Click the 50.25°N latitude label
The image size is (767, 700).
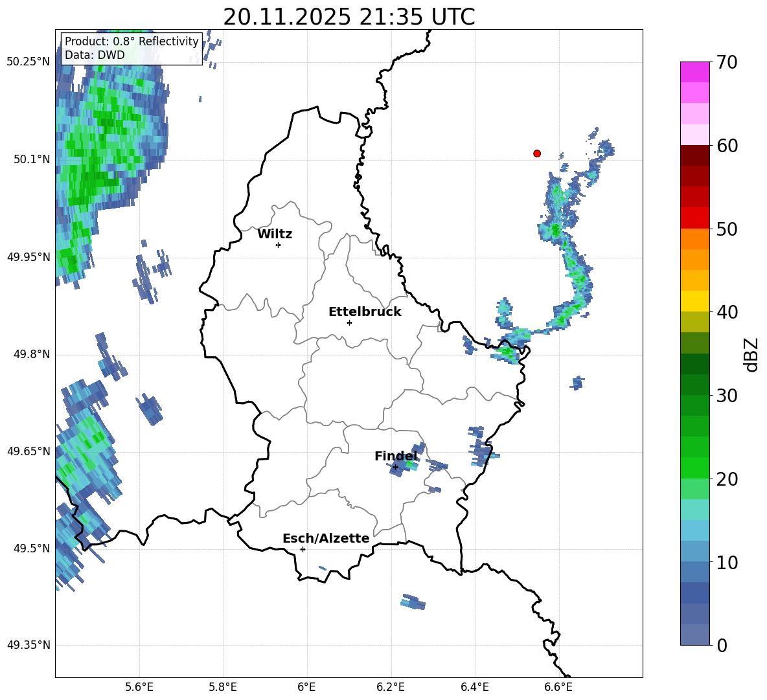(x=29, y=62)
